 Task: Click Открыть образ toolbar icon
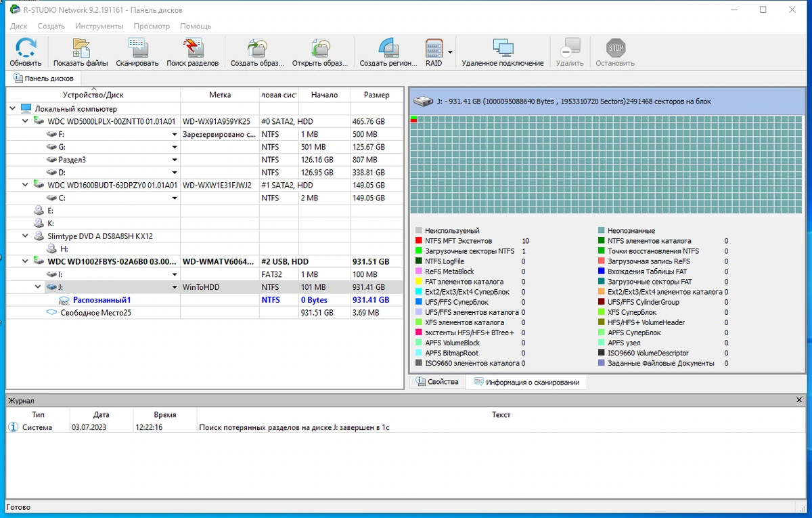[320, 48]
